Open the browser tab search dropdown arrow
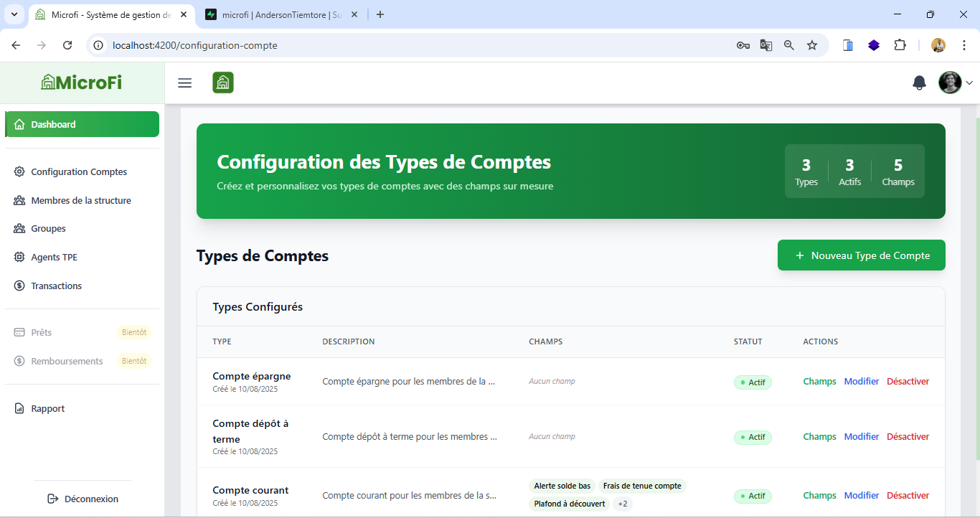The height and width of the screenshot is (518, 980). (x=13, y=14)
